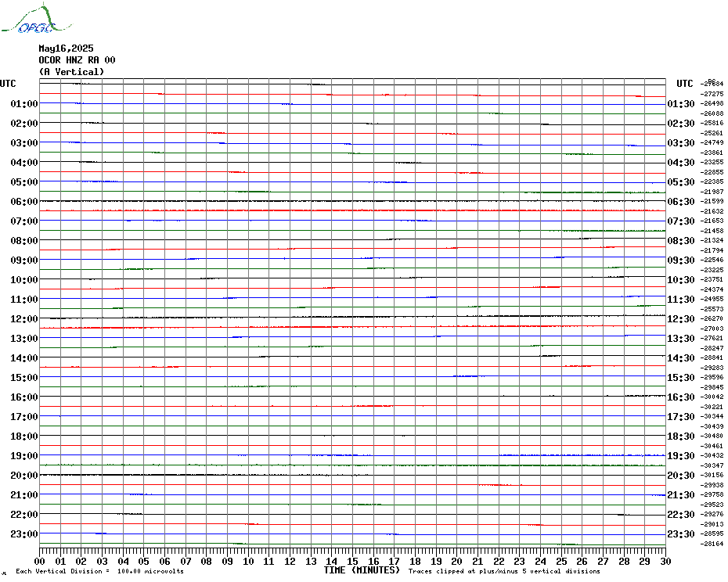Viewport: 728px width, 582px height.
Task: Click the offset value "-29596"
Action: 712,377
